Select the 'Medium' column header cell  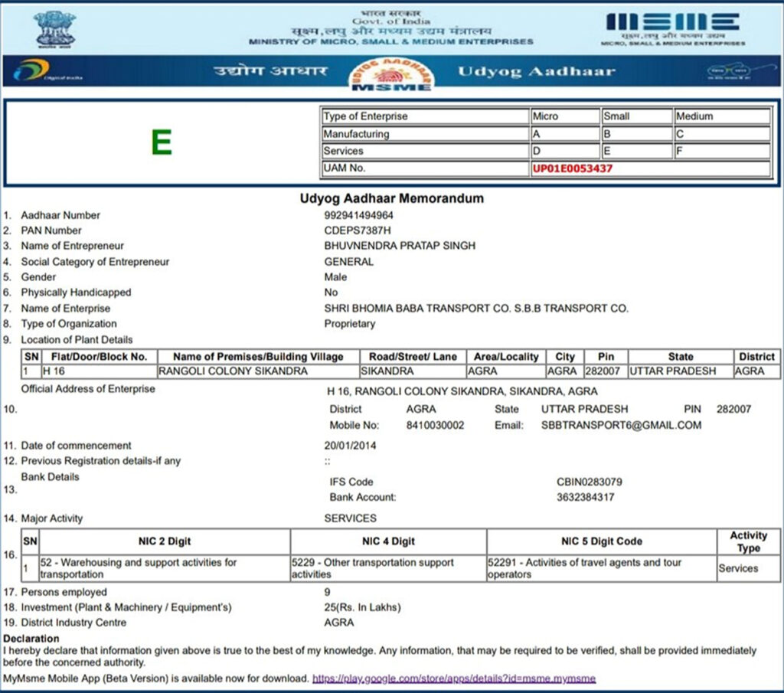point(722,116)
